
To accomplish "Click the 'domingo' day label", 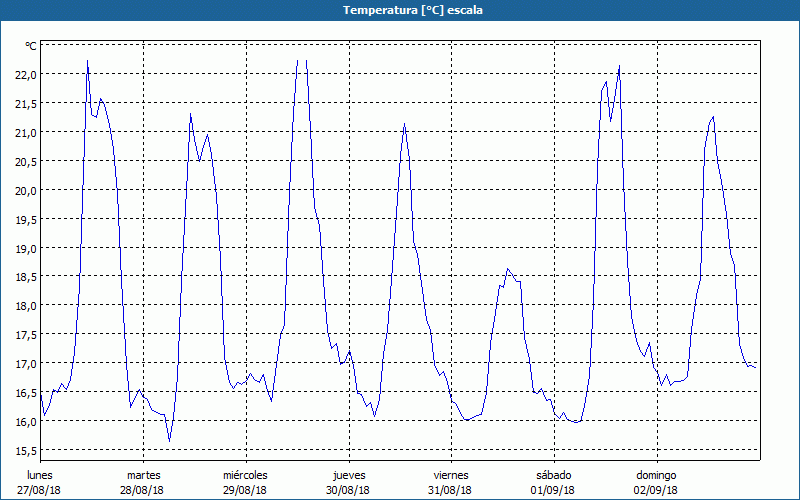I will coord(656,476).
